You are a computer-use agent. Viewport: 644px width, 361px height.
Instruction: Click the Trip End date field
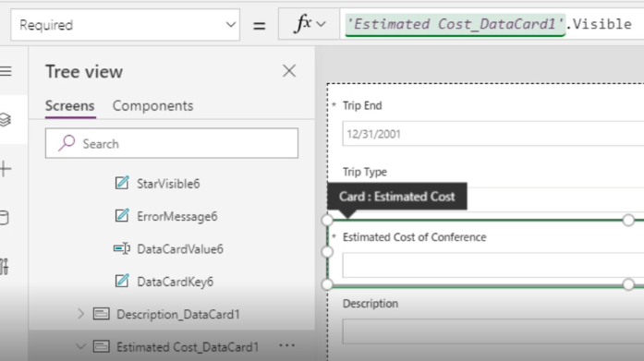tap(492, 134)
